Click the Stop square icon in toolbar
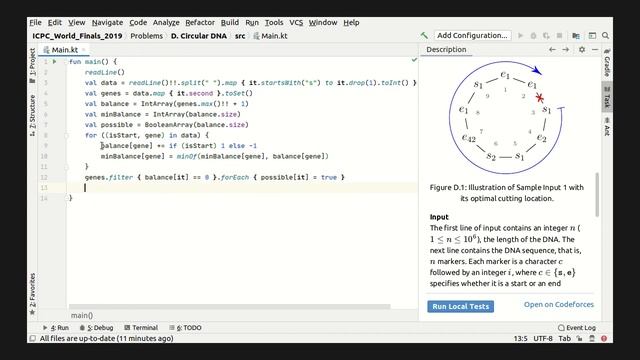 coord(559,36)
